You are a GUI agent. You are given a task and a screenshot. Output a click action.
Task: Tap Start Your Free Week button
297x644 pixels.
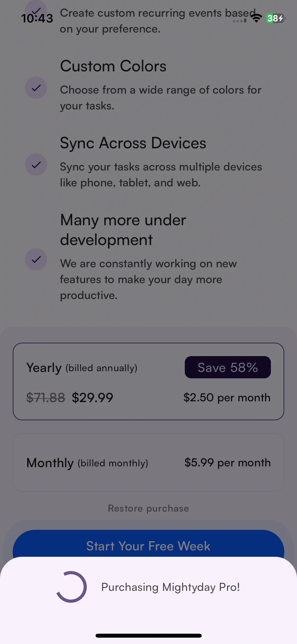pos(148,545)
